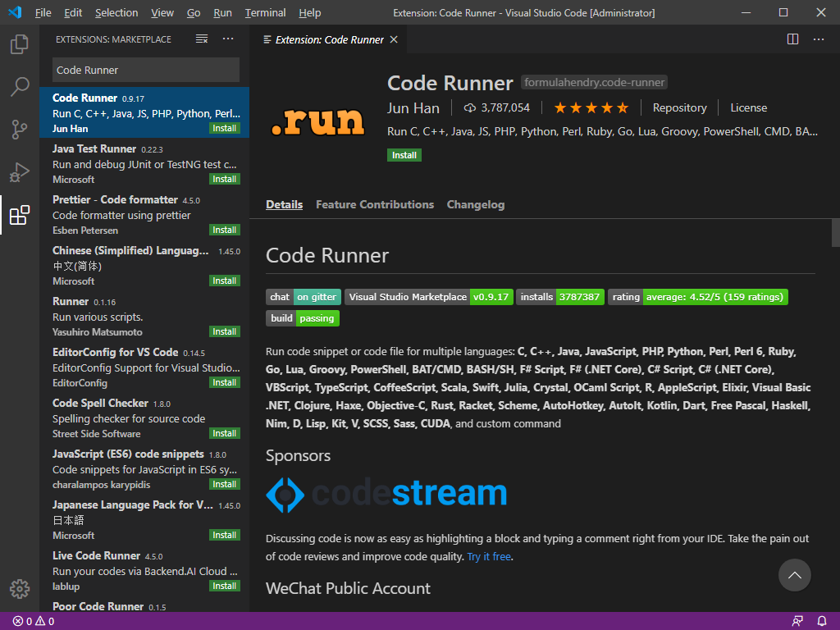Install Japanese Language Pack
This screenshot has width=840, height=630.
coord(225,535)
